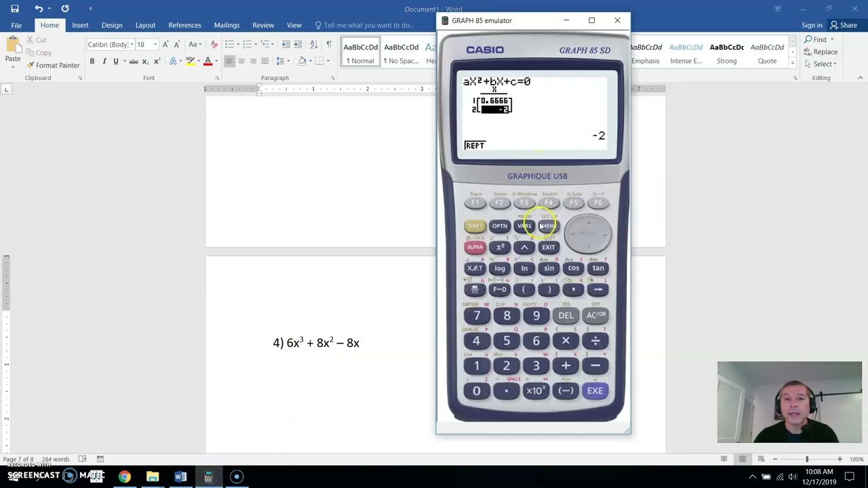The image size is (868, 488).
Task: Open the bullets list dropdown arrow
Action: coord(237,44)
